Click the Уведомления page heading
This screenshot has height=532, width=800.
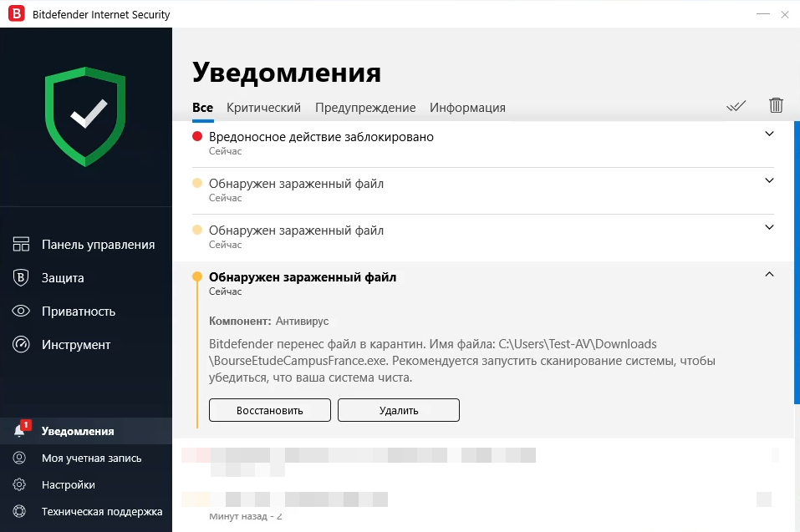tap(287, 72)
